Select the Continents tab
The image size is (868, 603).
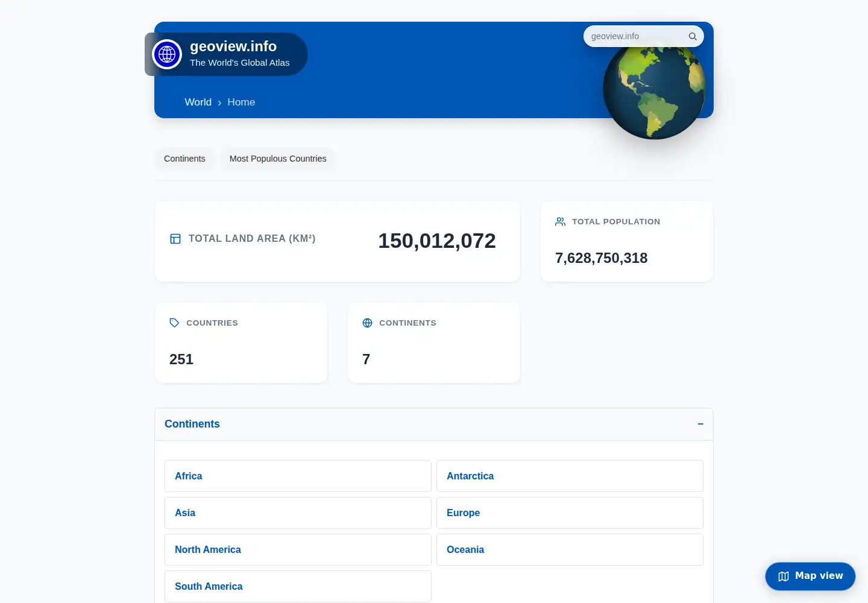(184, 159)
